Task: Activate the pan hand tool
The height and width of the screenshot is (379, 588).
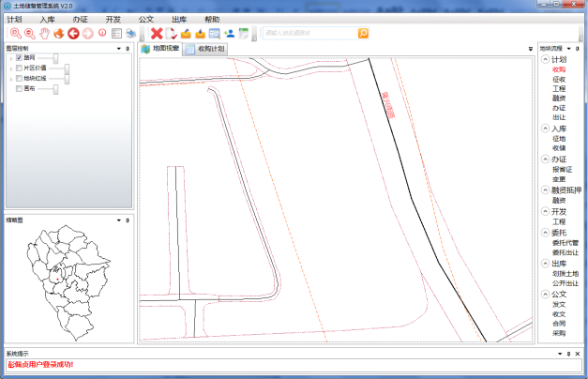Action: tap(44, 34)
